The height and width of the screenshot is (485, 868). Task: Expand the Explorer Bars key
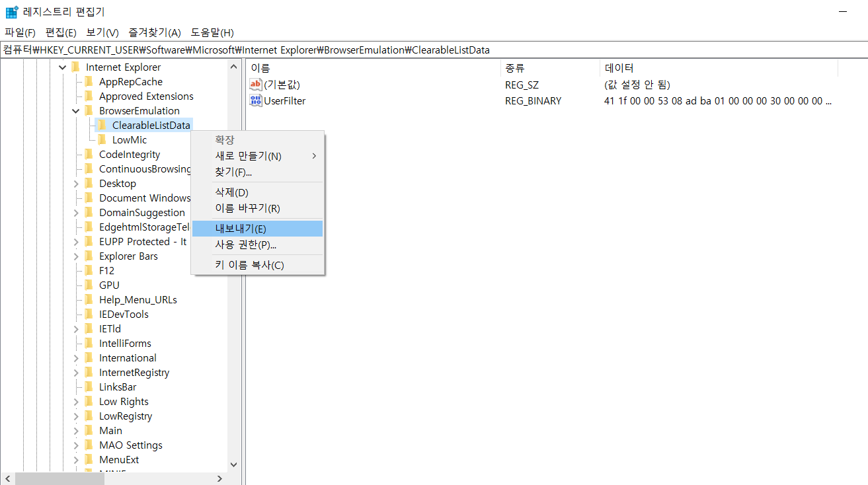[76, 256]
